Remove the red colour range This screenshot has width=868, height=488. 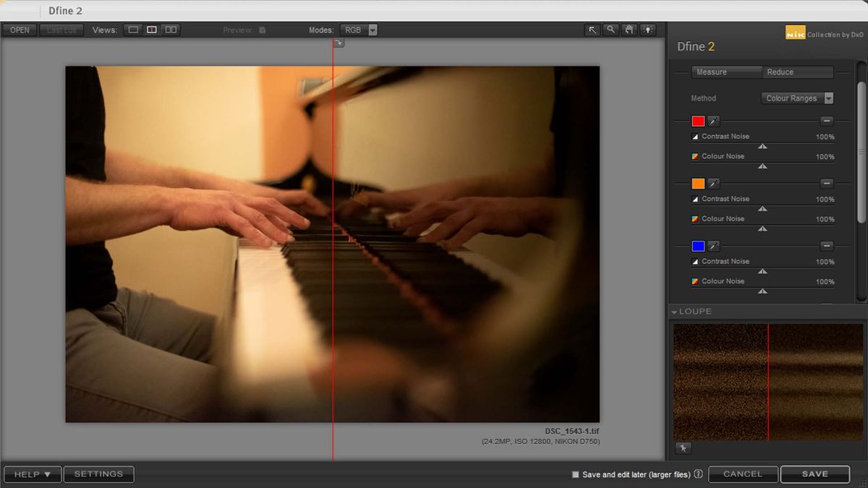[827, 121]
